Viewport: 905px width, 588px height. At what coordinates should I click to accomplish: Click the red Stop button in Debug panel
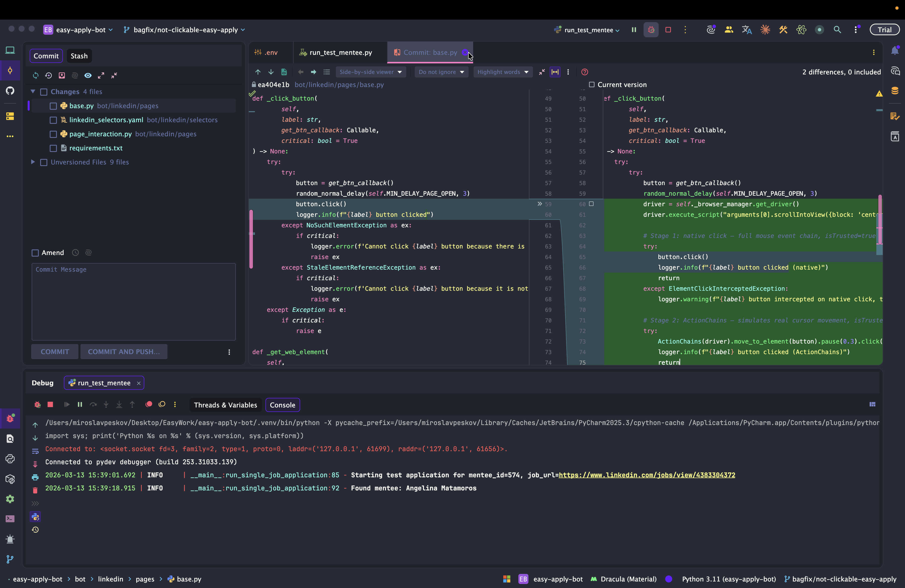(50, 404)
